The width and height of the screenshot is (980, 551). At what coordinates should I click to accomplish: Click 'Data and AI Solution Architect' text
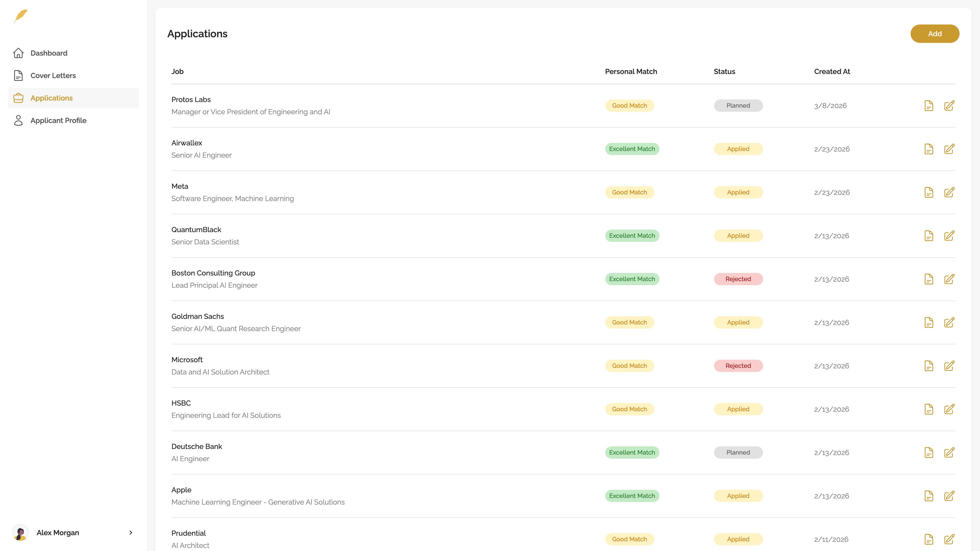[x=220, y=372]
